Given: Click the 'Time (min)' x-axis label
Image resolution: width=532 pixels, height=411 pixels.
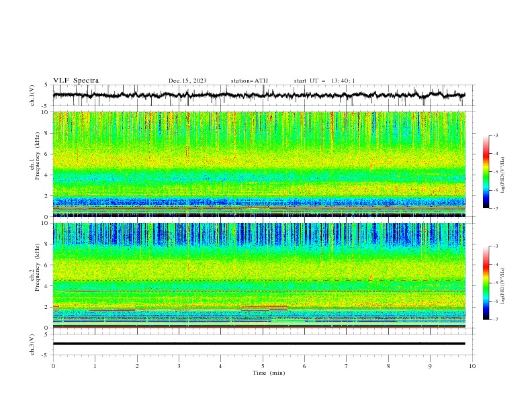Looking at the screenshot, I should (269, 373).
